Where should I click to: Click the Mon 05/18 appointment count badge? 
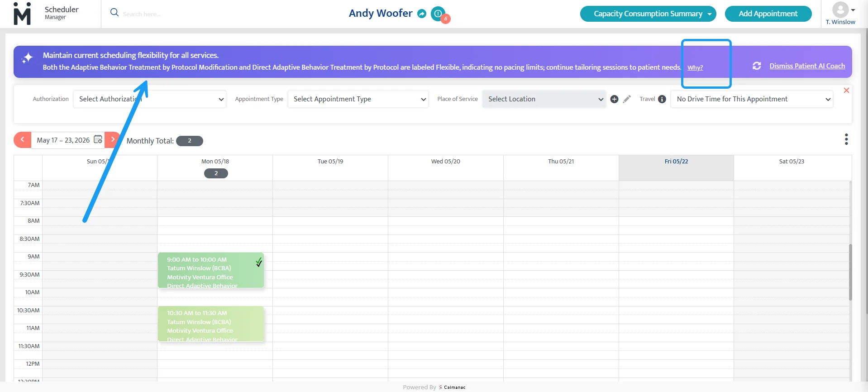click(x=216, y=173)
